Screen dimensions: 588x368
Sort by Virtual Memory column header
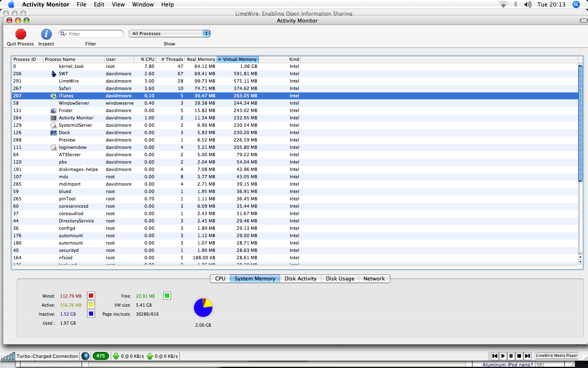pyautogui.click(x=238, y=59)
